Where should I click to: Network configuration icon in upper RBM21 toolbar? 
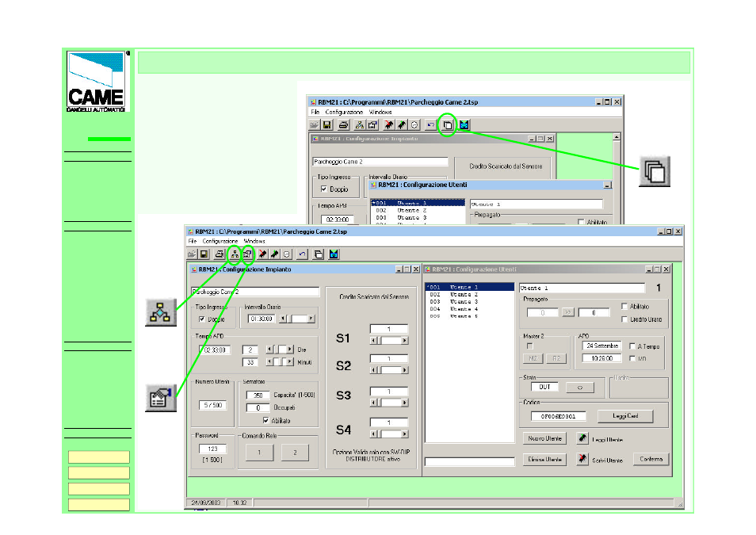click(x=359, y=125)
